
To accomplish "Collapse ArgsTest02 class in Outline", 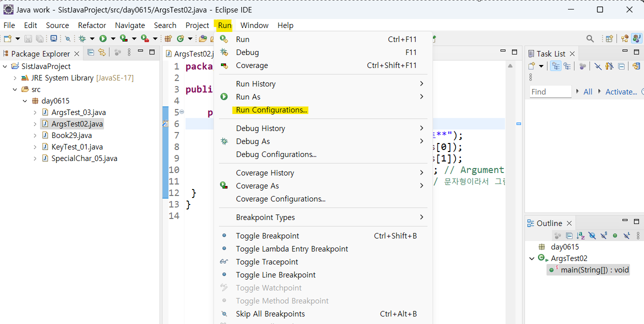I will coord(531,258).
